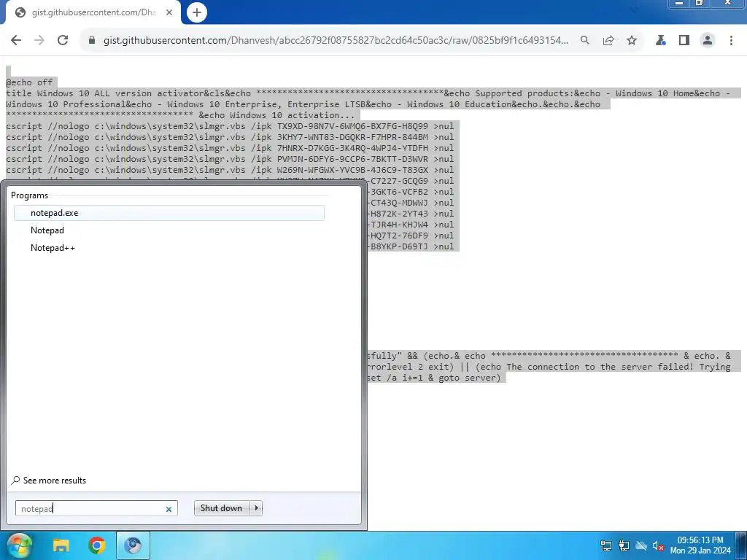Go back to the previous page in Chrome
Image resolution: width=747 pixels, height=560 pixels.
pyautogui.click(x=16, y=41)
